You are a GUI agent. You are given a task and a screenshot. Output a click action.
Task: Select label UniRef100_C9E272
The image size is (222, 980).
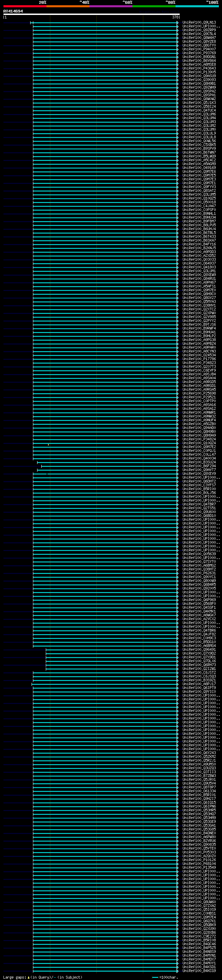[199, 936]
